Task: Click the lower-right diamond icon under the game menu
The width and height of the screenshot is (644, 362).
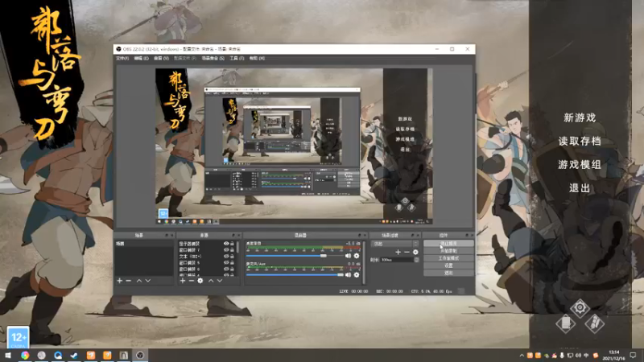Action: click(594, 323)
